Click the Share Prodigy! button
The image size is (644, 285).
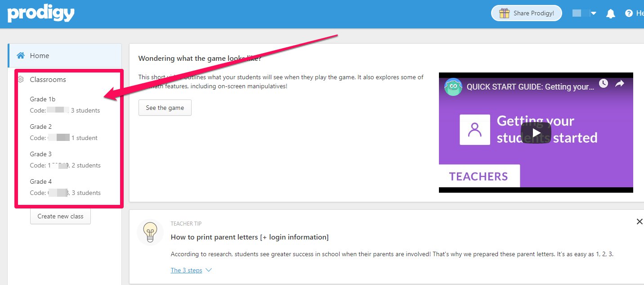(527, 14)
